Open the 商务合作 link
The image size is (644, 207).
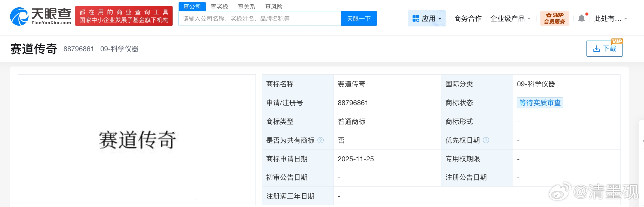tap(468, 19)
